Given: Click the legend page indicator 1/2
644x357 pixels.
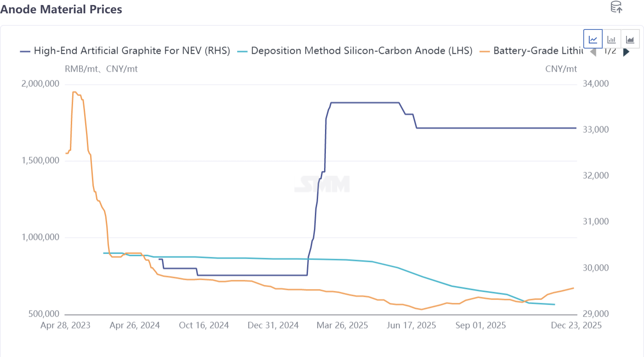Looking at the screenshot, I should pos(610,51).
